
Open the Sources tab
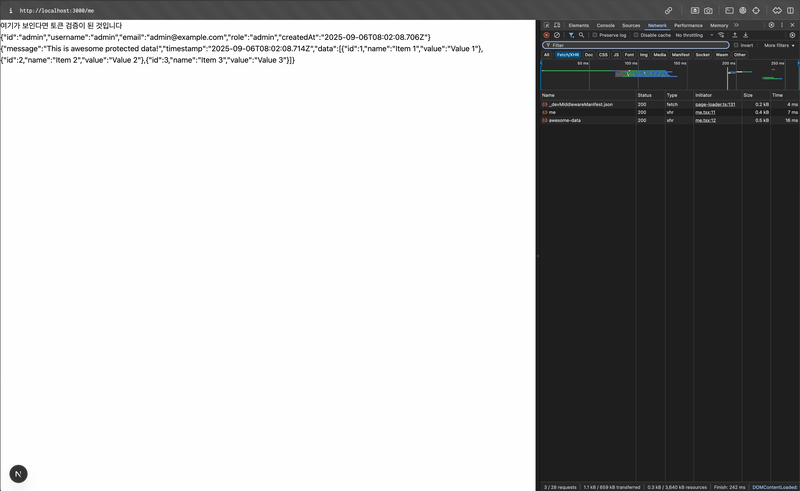click(x=631, y=25)
